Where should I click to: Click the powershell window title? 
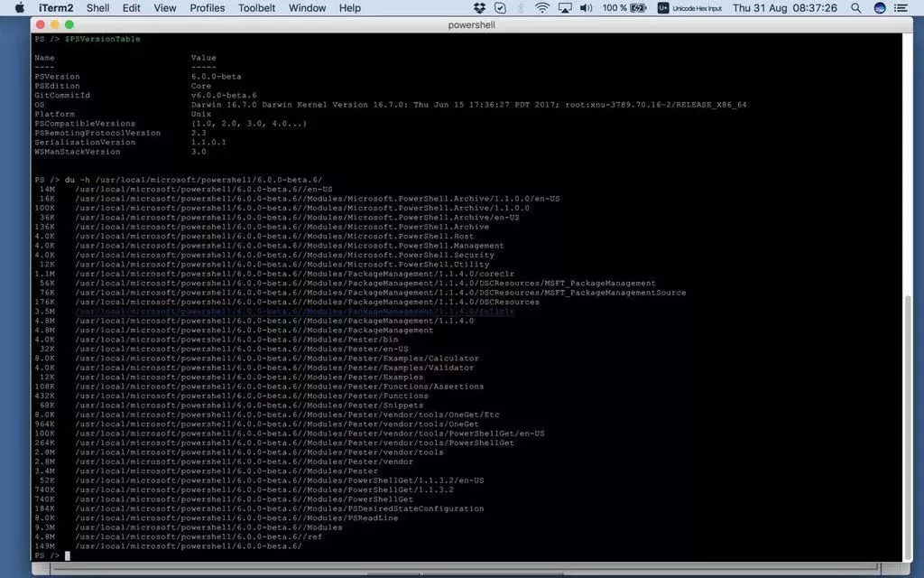[471, 24]
